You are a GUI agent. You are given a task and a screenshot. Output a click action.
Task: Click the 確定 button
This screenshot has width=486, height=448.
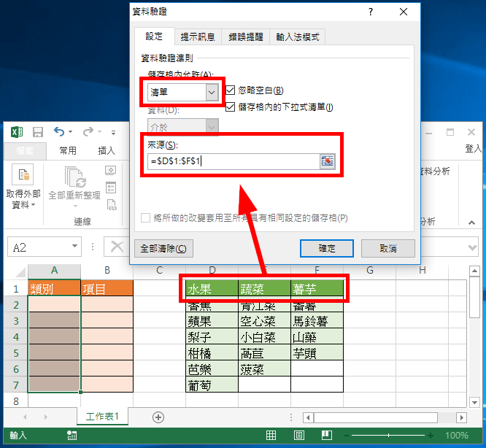tap(327, 249)
